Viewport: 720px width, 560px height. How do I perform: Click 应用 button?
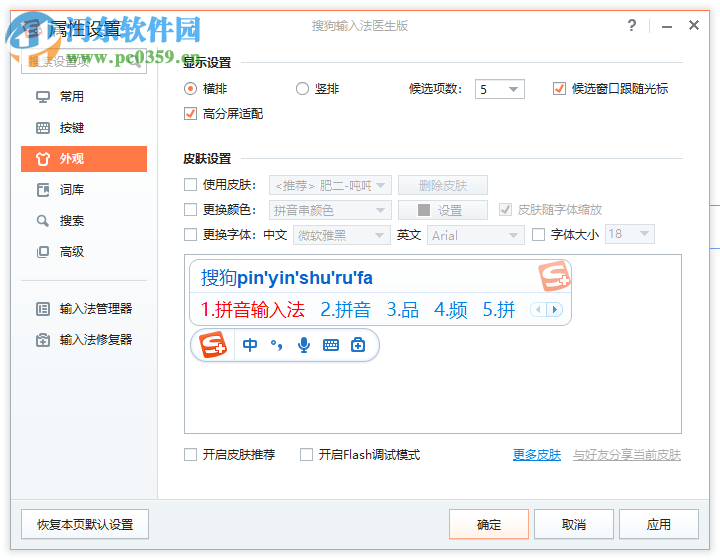[x=658, y=524]
